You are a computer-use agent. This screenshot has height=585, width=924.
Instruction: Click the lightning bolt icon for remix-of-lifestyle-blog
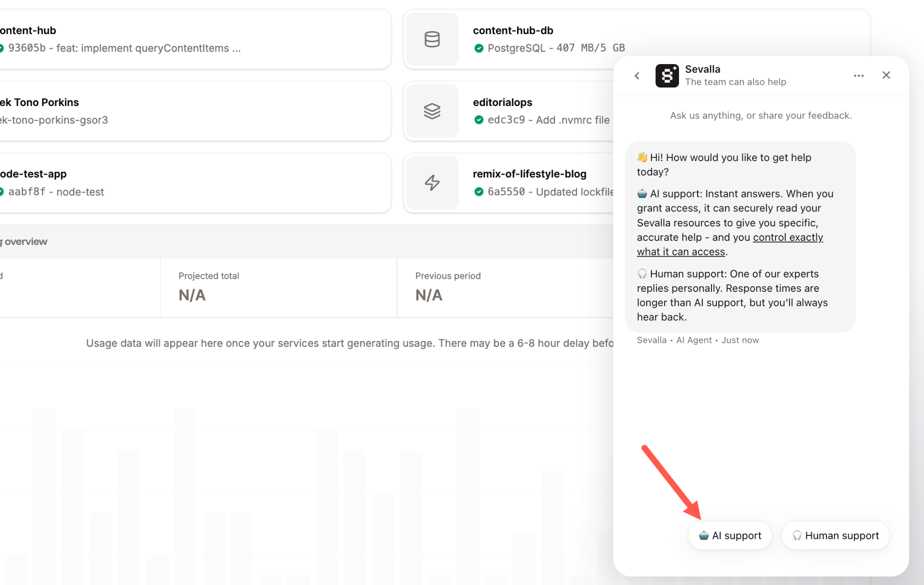pos(432,183)
